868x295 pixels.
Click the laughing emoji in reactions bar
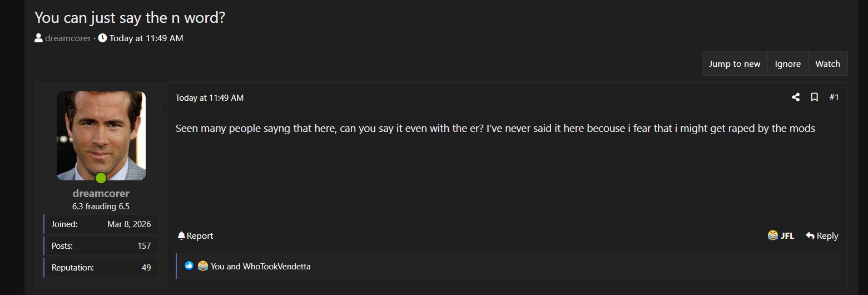(x=202, y=266)
